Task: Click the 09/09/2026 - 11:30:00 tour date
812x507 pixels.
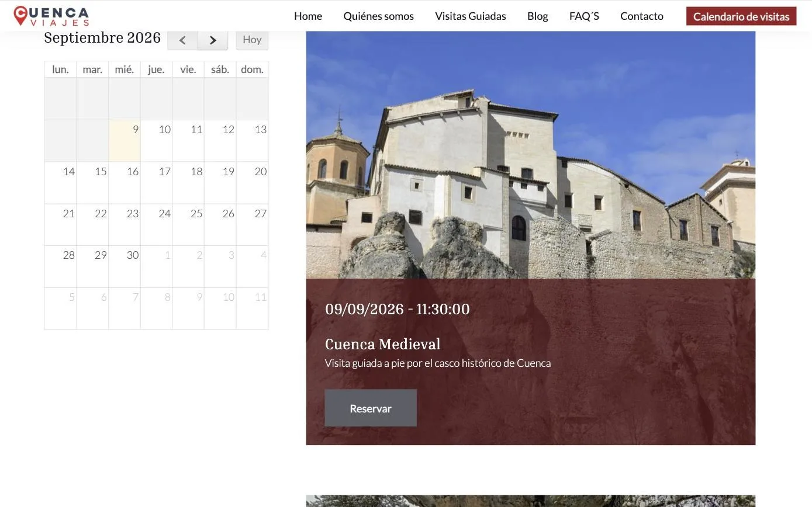Action: [x=398, y=309]
